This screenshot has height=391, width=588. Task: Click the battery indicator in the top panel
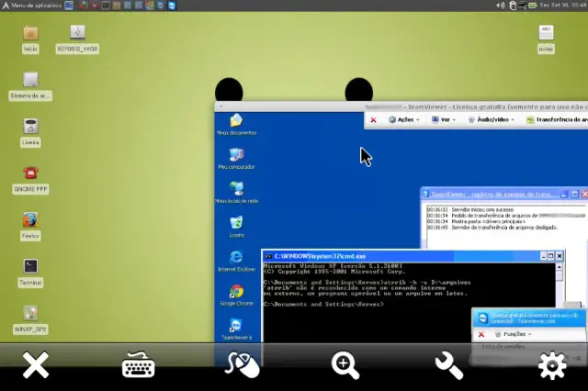533,6
